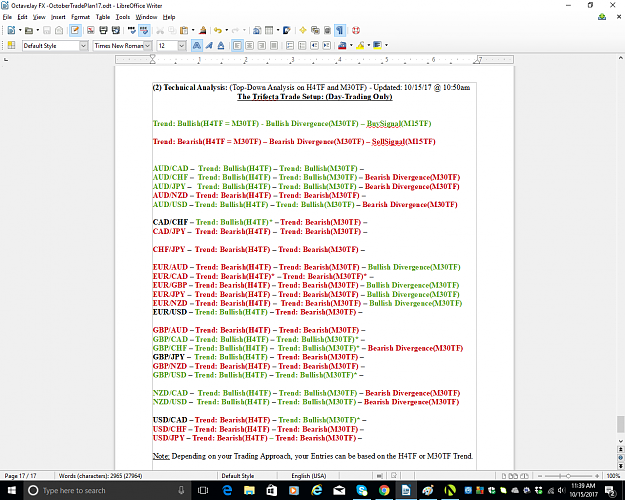The width and height of the screenshot is (625, 500).
Task: Open the Table menu
Action: (x=102, y=17)
